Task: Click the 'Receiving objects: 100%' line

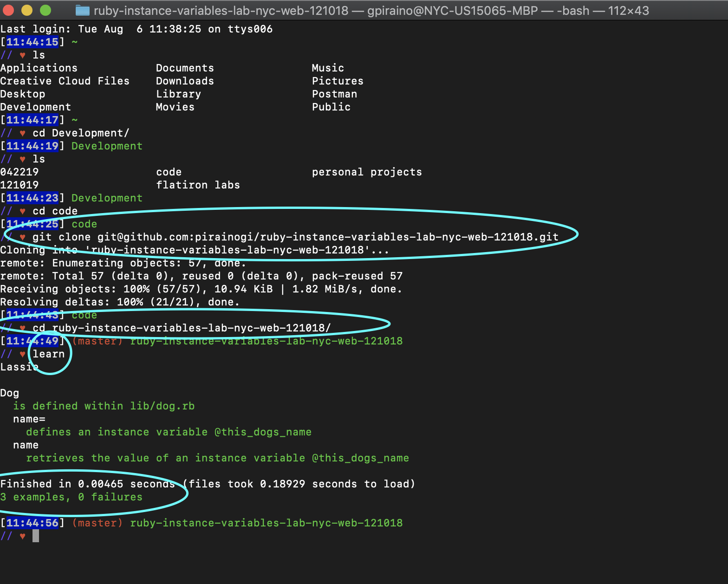Action: click(x=201, y=289)
